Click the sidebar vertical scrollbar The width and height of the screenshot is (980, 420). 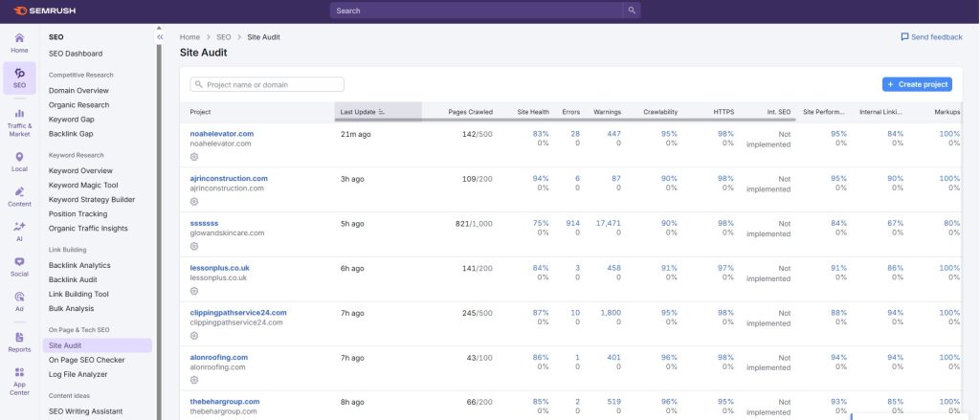[158, 230]
